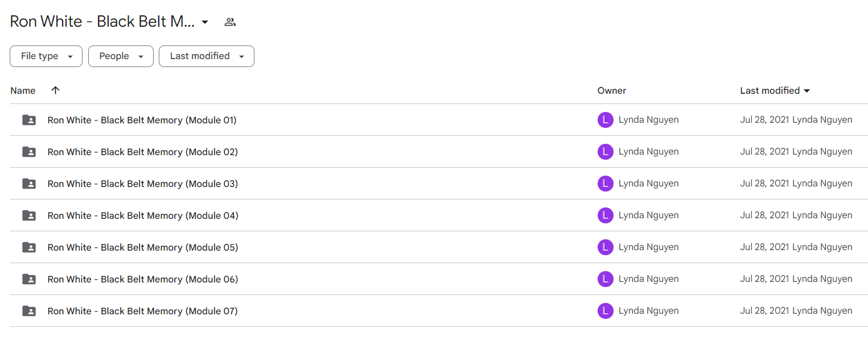Viewport: 868px width, 345px height.
Task: Select Ron White Black Belt Memory (Module 07)
Action: pyautogui.click(x=142, y=311)
